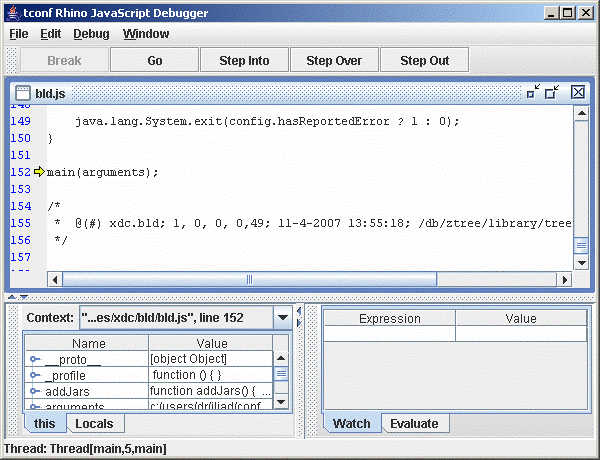Click the yellow current-line arrow at line 152
This screenshot has height=460, width=600.
[39, 172]
